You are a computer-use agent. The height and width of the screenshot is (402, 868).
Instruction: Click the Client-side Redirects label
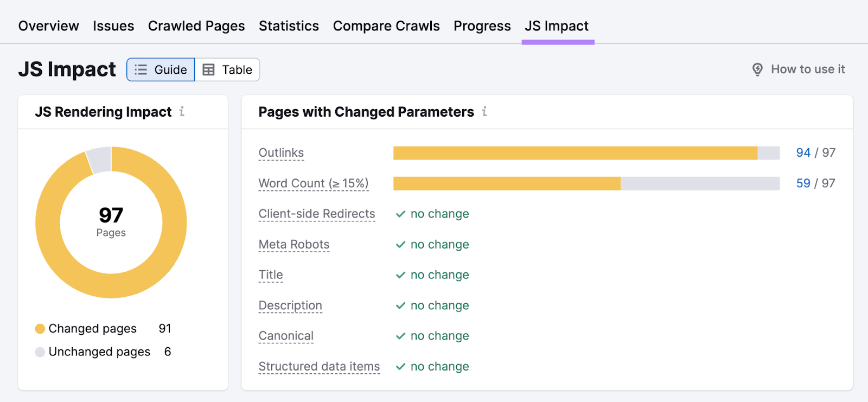pyautogui.click(x=317, y=214)
